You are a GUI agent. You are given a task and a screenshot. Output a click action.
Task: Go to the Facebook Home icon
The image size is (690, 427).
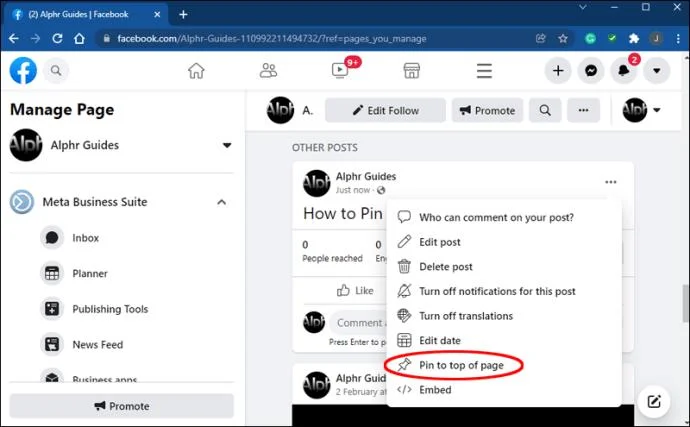(196, 71)
